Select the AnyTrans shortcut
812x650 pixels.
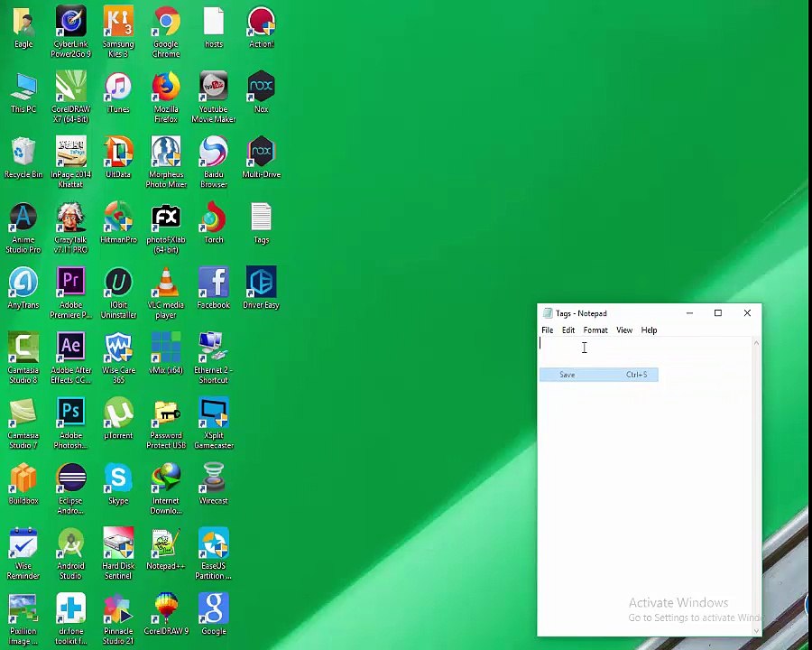pos(23,283)
